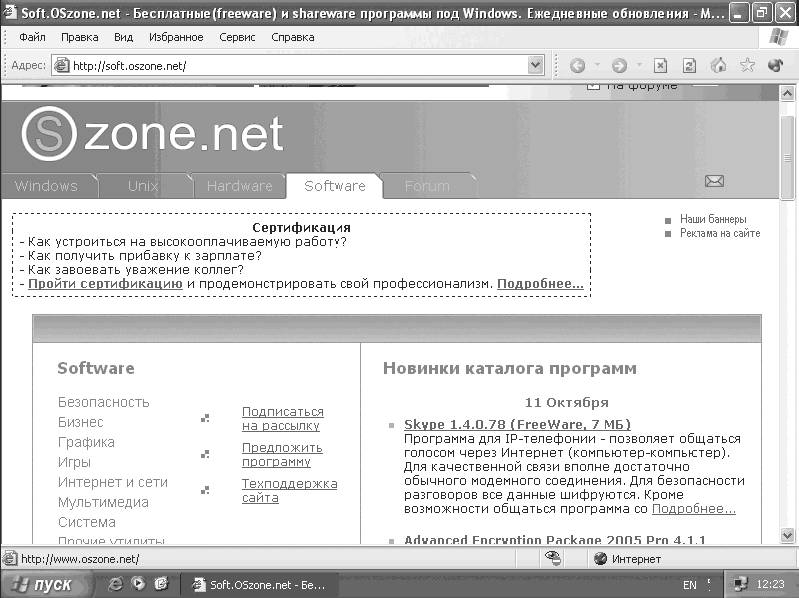Open the Сервис menu
This screenshot has width=799, height=598.
(x=237, y=37)
